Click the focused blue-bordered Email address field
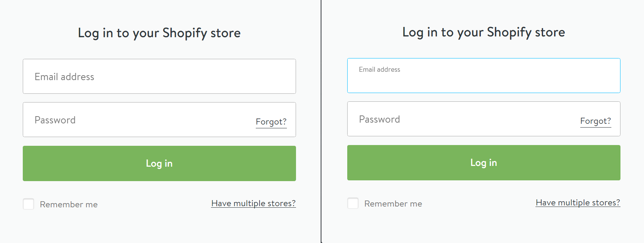Image resolution: width=644 pixels, height=243 pixels. 484,80
